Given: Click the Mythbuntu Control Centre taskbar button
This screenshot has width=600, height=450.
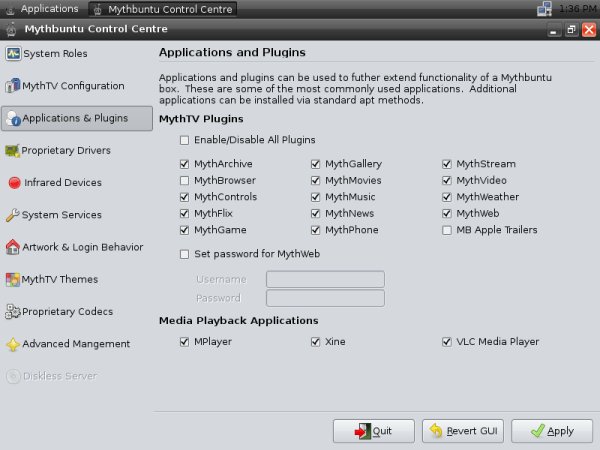Looking at the screenshot, I should click(163, 9).
